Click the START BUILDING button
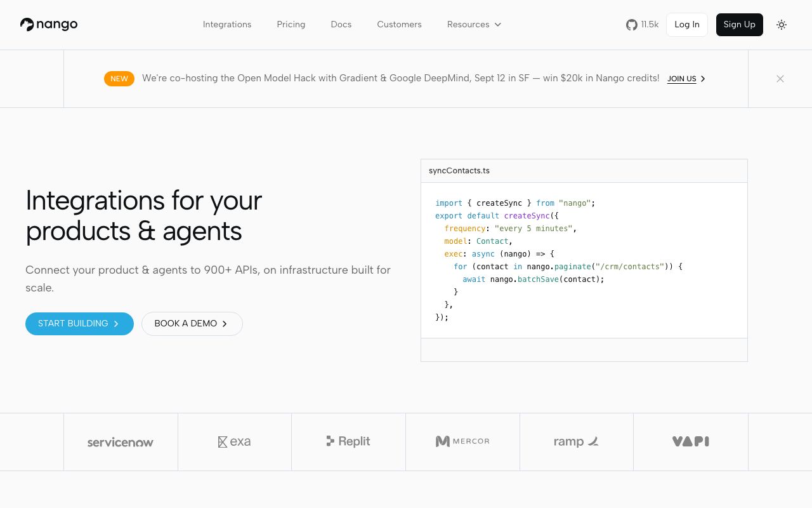 pos(79,324)
